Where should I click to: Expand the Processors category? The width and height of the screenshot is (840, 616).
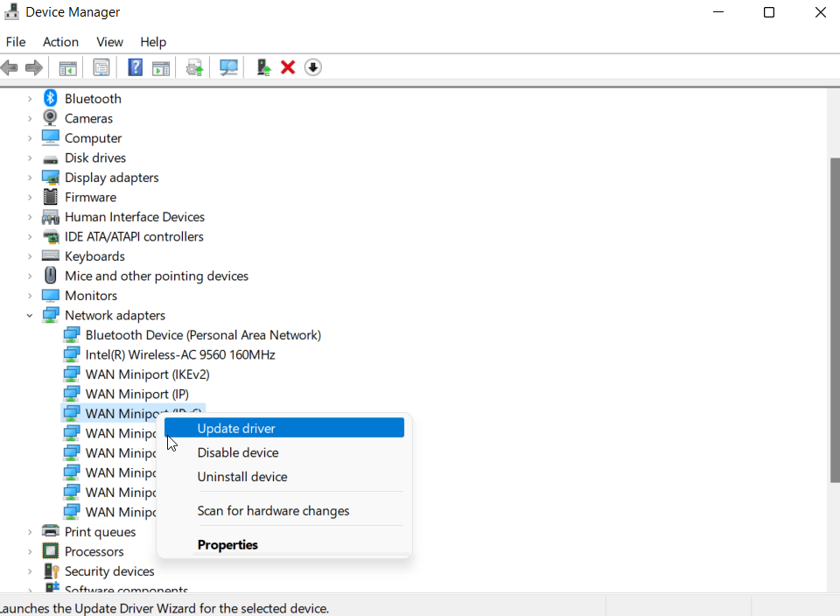tap(30, 552)
